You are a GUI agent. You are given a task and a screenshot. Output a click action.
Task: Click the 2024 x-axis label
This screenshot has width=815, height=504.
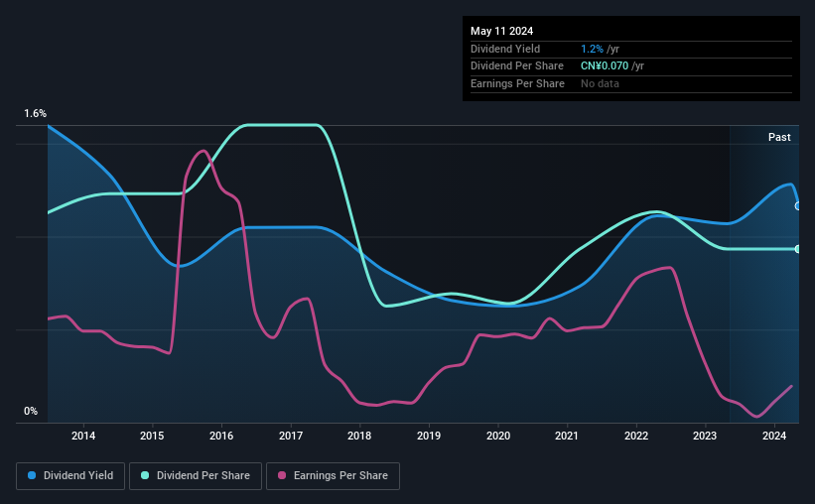tap(774, 436)
